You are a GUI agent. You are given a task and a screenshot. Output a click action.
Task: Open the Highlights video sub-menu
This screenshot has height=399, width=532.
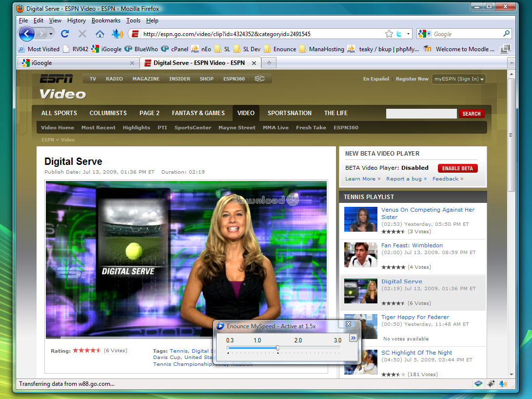(x=137, y=128)
